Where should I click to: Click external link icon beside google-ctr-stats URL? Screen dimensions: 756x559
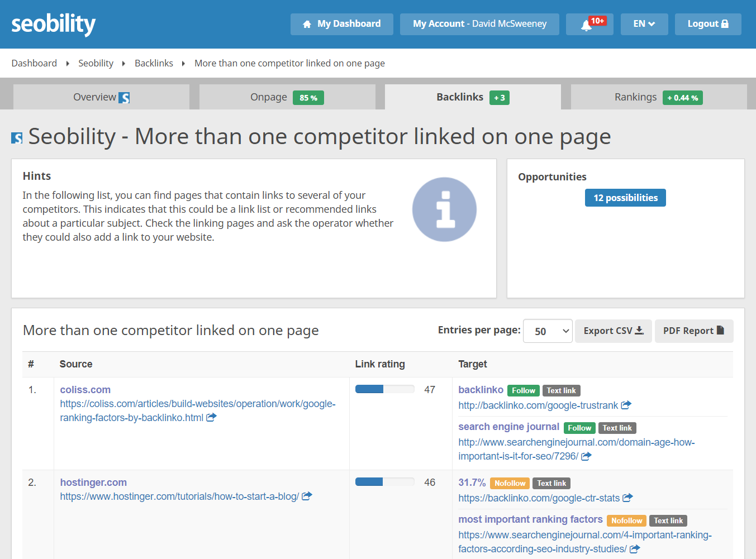tap(628, 498)
